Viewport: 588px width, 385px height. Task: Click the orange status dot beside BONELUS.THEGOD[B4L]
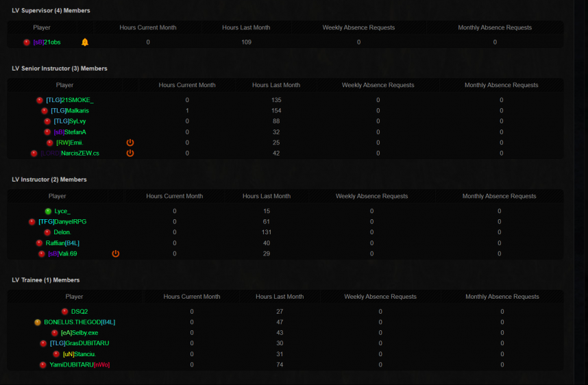(x=38, y=322)
